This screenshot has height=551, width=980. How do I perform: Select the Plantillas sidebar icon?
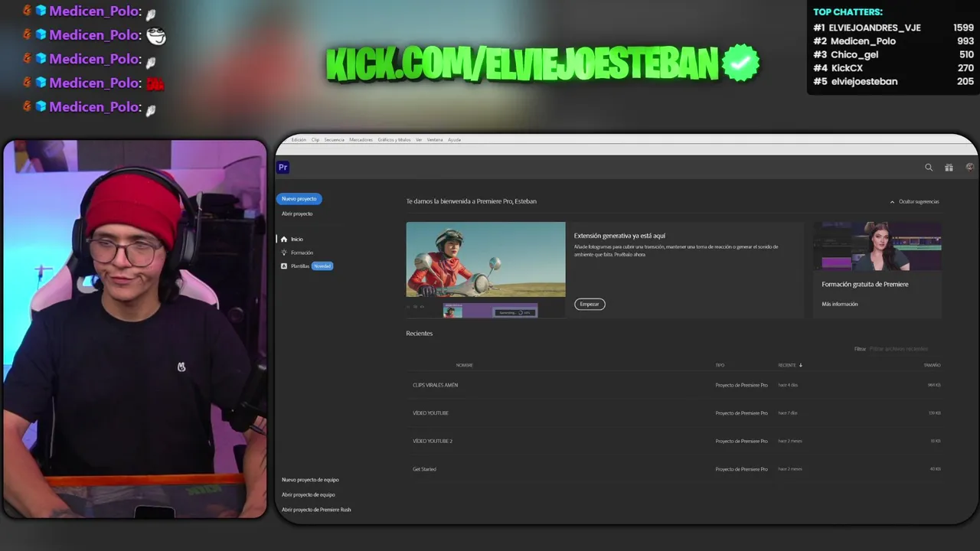[284, 266]
